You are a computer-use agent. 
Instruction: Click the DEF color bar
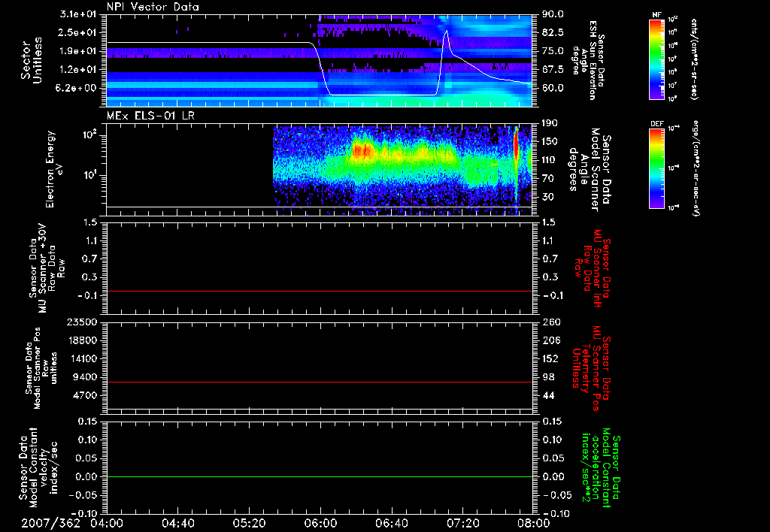click(656, 168)
